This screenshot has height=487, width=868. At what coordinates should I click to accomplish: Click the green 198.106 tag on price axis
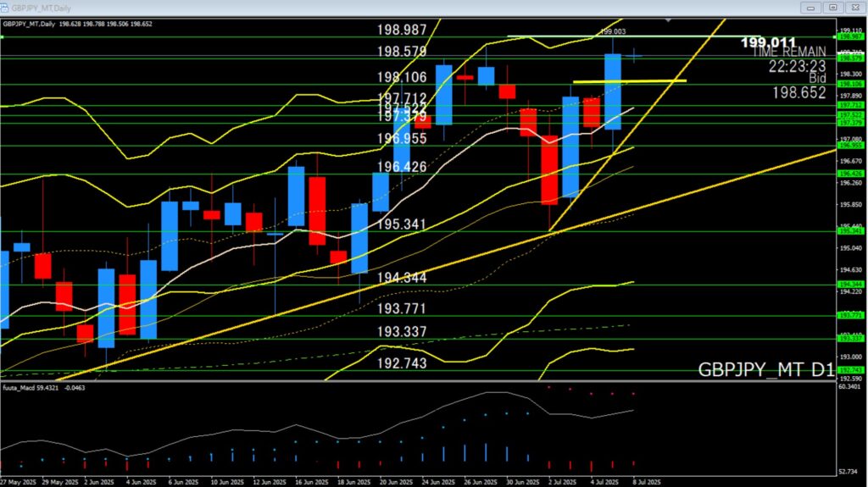click(851, 84)
